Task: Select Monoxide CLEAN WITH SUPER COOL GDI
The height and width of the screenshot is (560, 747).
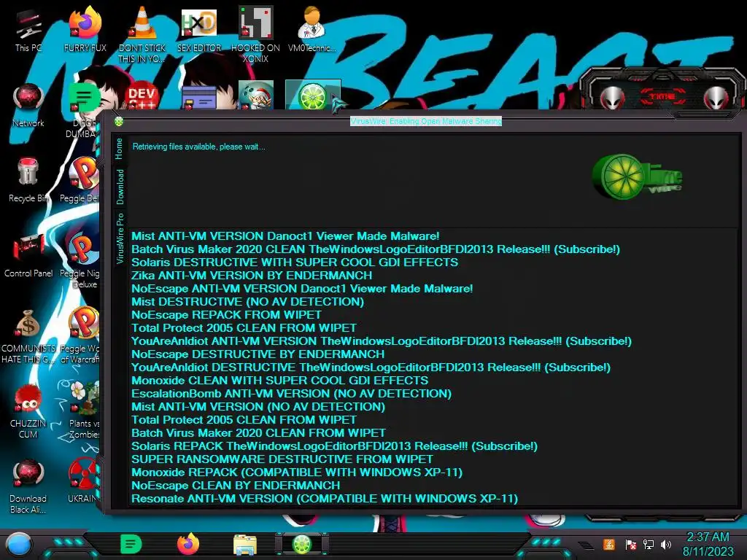Action: tap(279, 381)
